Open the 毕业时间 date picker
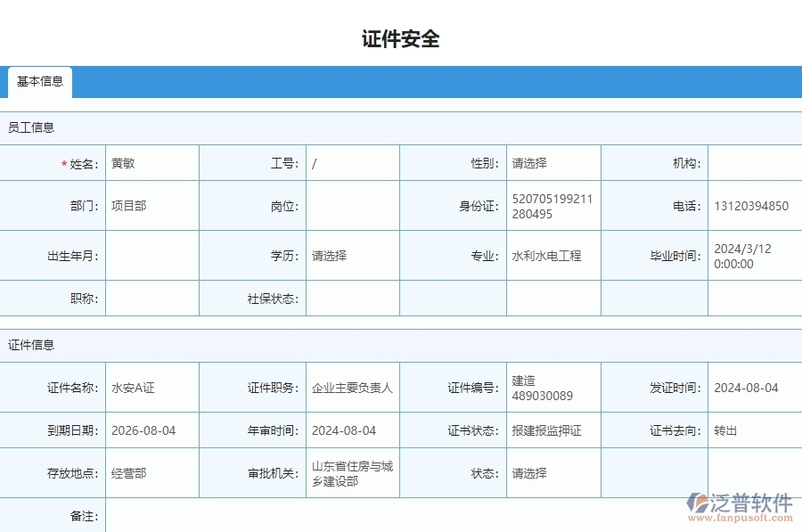Image resolution: width=802 pixels, height=532 pixels. pyautogui.click(x=753, y=255)
